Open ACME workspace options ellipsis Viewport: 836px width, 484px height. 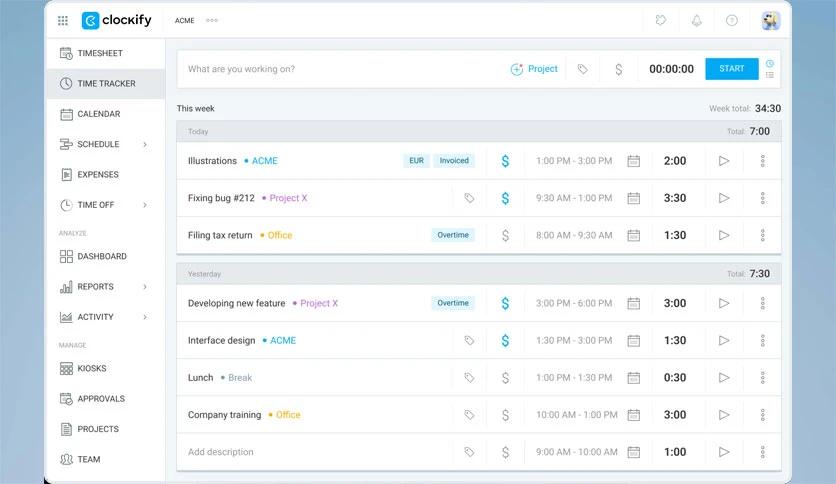[212, 21]
